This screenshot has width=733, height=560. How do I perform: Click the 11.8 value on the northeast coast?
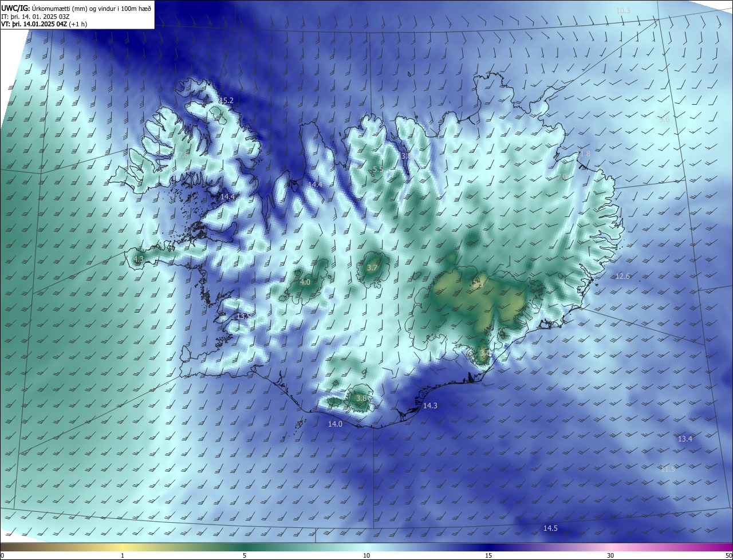point(583,154)
